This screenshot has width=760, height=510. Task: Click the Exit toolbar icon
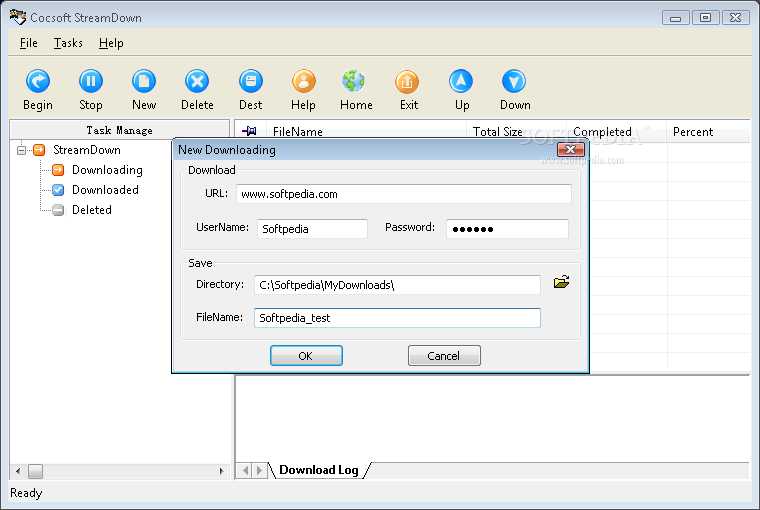[407, 81]
